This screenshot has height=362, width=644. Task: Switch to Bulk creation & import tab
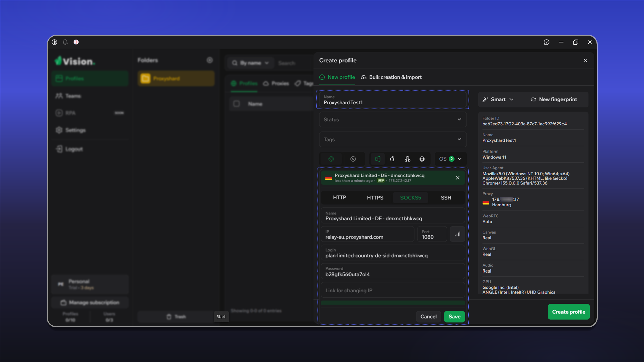(x=391, y=77)
